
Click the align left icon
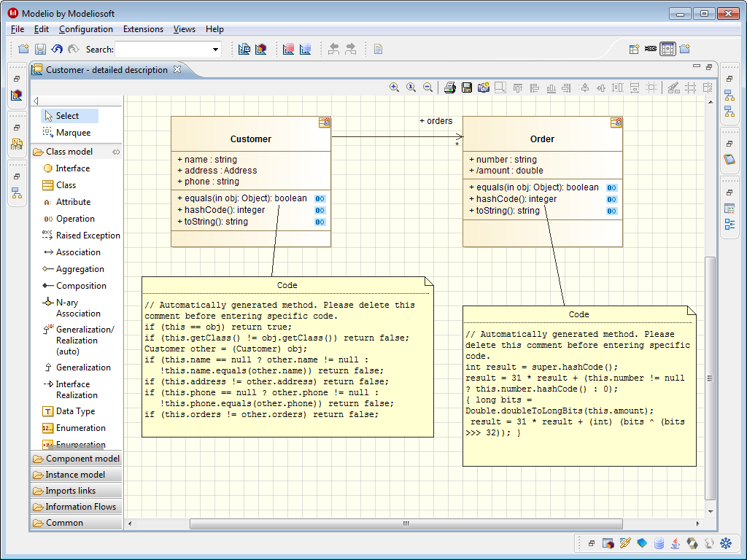535,87
